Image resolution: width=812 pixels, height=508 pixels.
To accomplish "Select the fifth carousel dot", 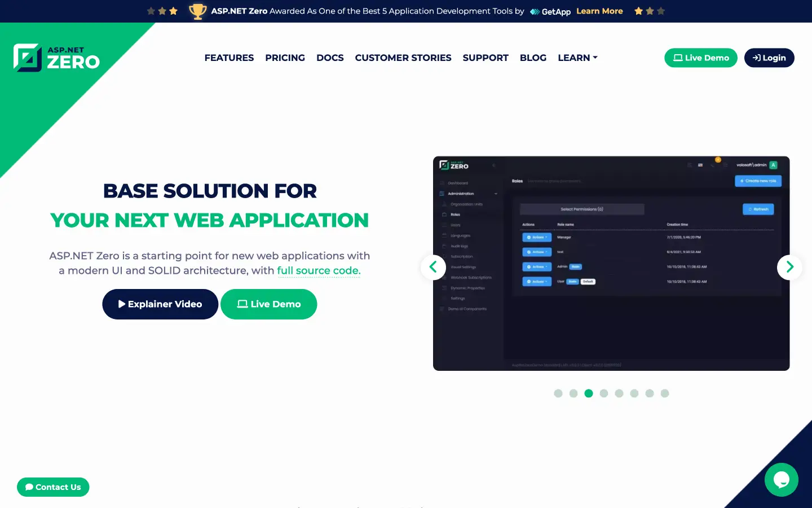I will 619,393.
